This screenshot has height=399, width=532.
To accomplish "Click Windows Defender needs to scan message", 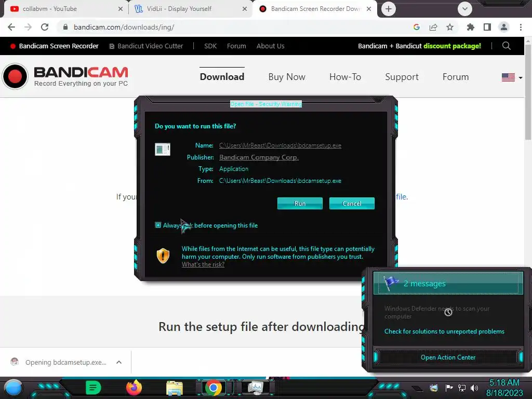I will pos(437,312).
